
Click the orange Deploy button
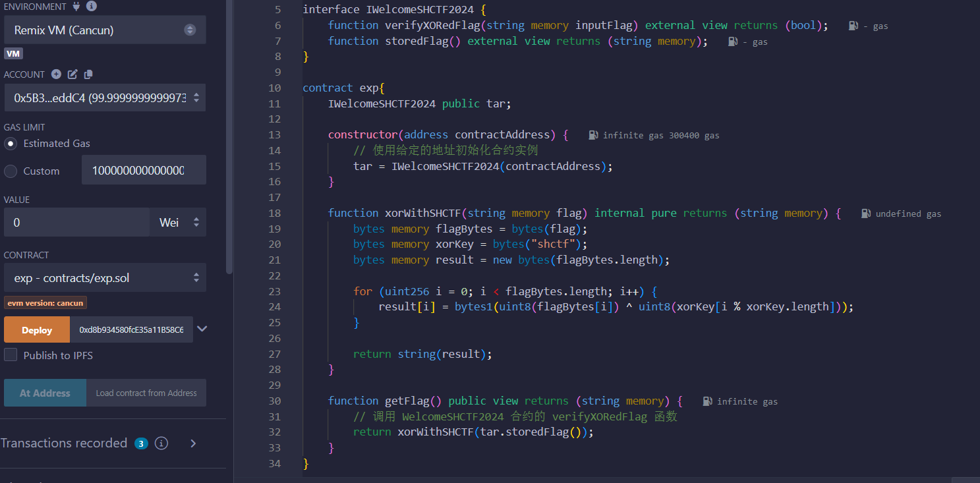37,330
